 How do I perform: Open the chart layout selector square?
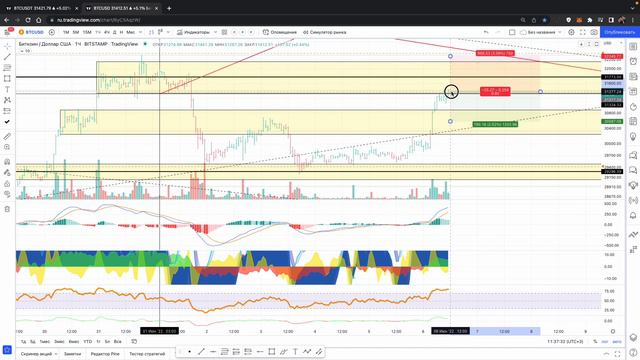pos(512,32)
